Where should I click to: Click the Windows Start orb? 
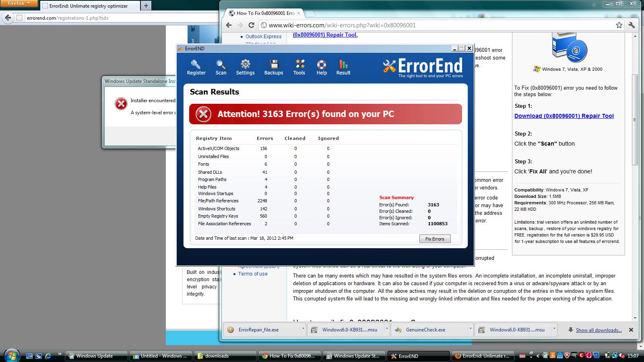(x=11, y=355)
